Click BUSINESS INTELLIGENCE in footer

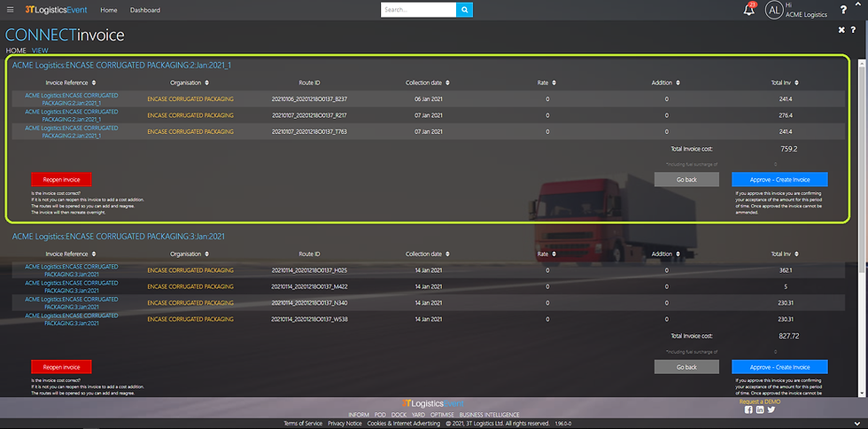489,415
